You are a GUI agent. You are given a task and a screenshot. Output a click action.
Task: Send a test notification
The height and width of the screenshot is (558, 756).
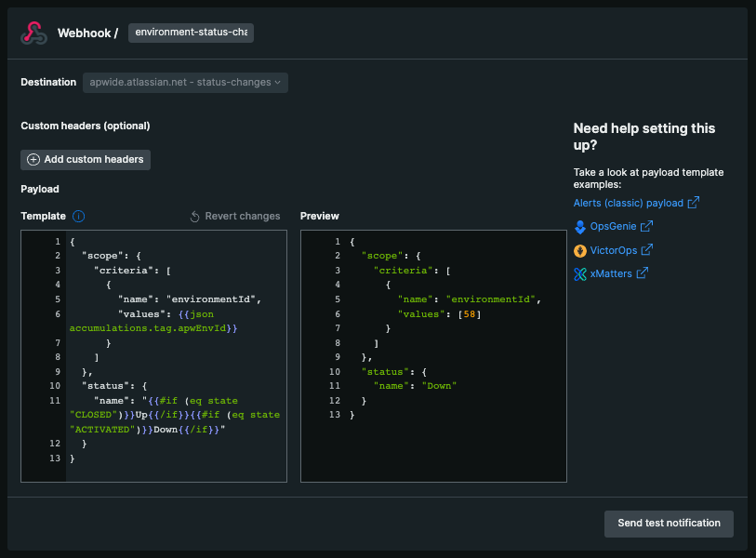669,524
